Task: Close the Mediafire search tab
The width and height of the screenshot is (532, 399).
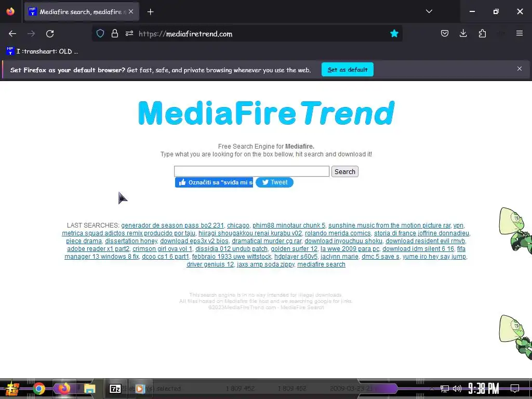Action: point(131,11)
